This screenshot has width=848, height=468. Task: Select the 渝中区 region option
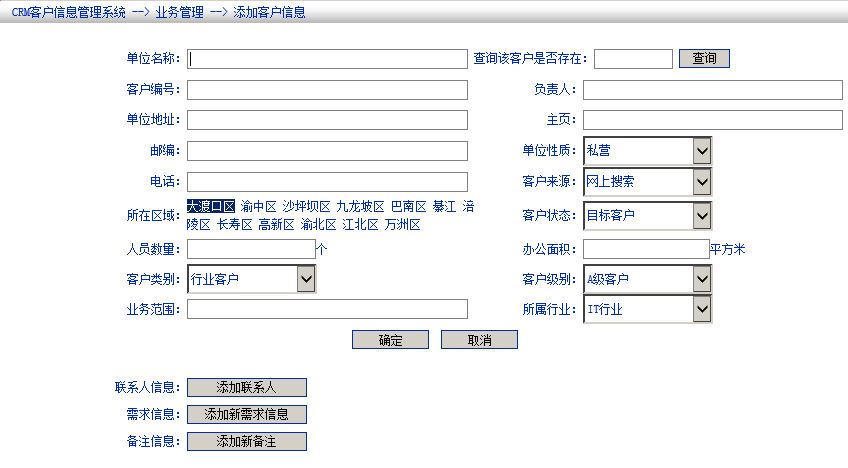point(258,207)
